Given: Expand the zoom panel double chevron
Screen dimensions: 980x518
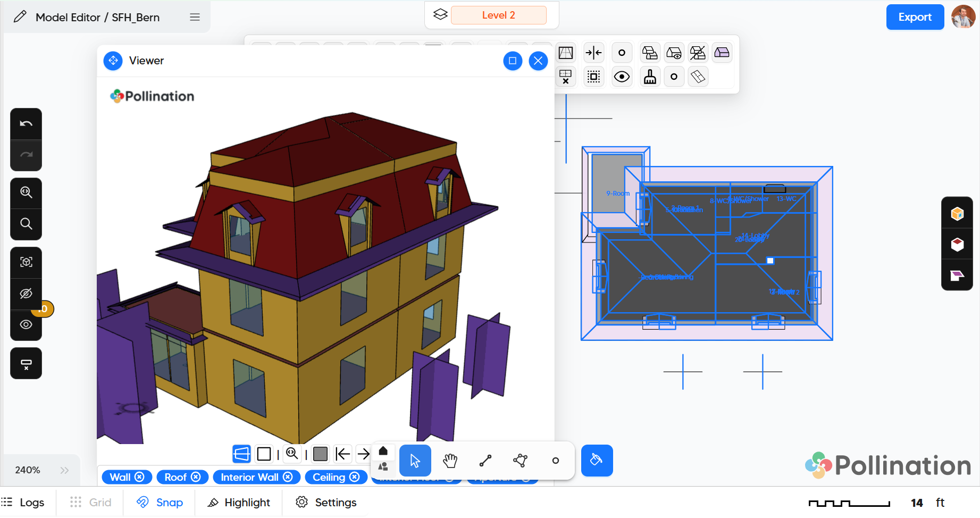Looking at the screenshot, I should tap(64, 470).
